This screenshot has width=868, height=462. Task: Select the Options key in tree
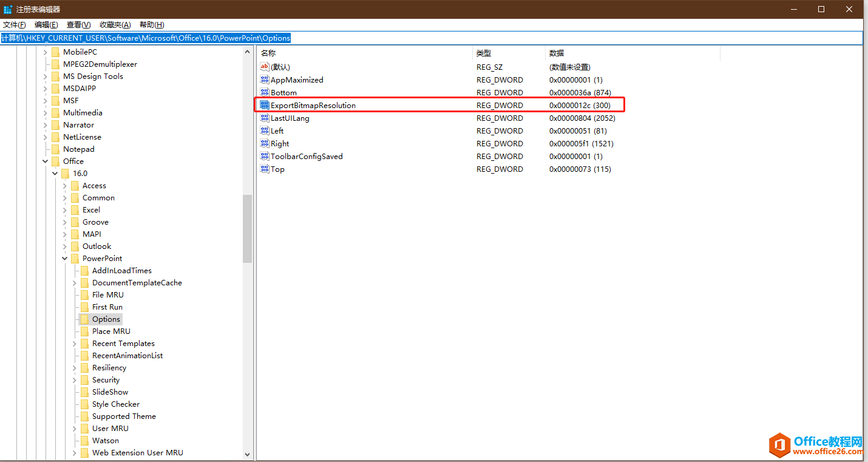click(106, 319)
